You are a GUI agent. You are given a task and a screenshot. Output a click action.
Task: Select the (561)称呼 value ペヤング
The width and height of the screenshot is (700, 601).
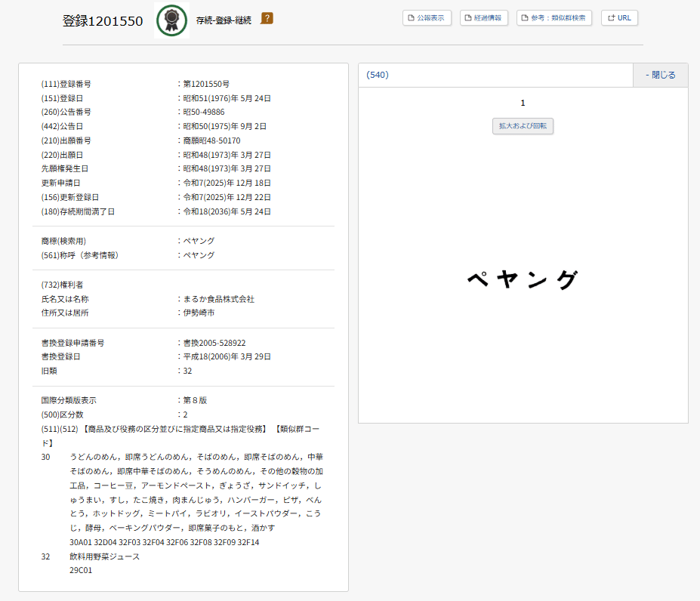tap(199, 255)
